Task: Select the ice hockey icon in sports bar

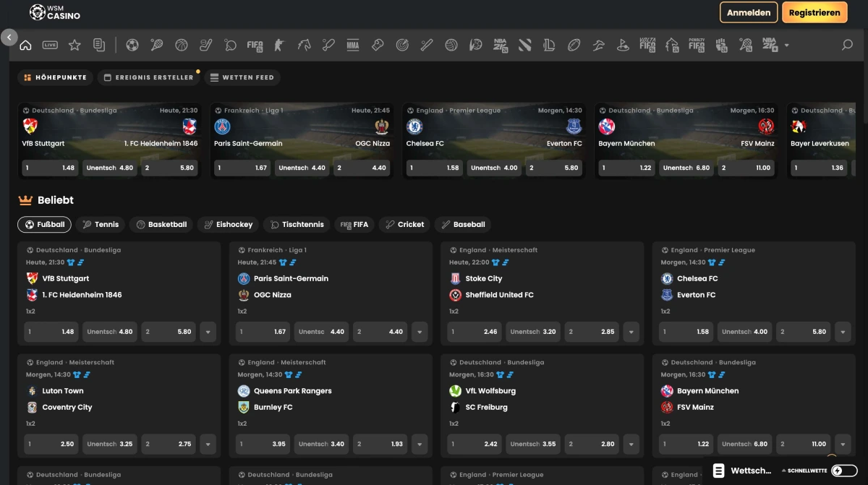Action: click(x=205, y=45)
